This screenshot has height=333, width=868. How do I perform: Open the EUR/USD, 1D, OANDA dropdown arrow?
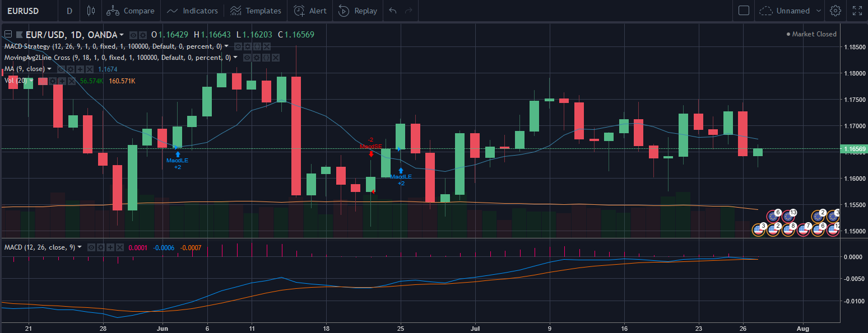tap(122, 35)
